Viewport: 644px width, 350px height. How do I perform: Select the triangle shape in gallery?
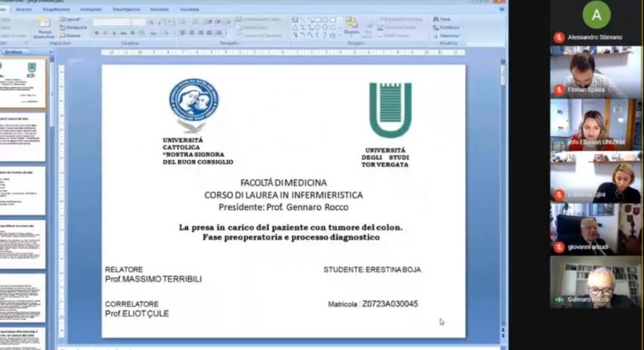coord(295,28)
